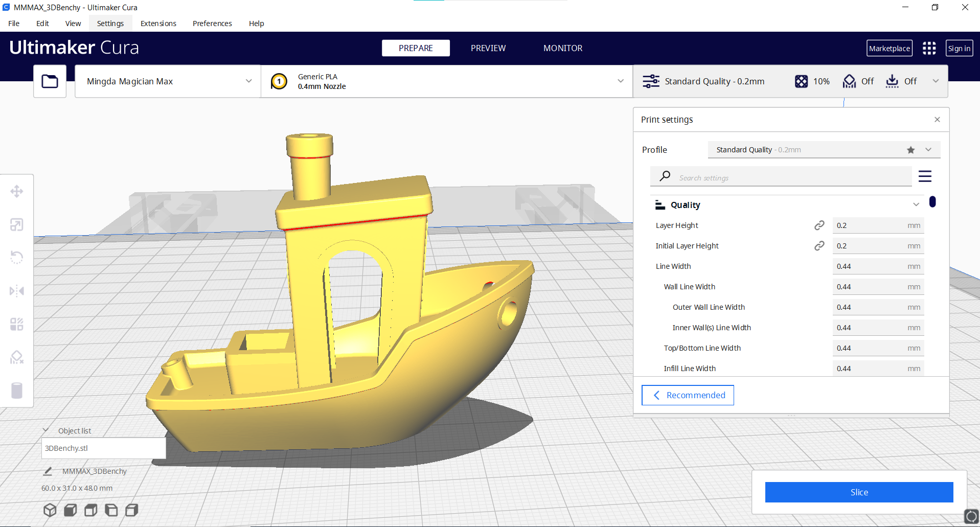Open the Preferences menu

[x=212, y=24]
